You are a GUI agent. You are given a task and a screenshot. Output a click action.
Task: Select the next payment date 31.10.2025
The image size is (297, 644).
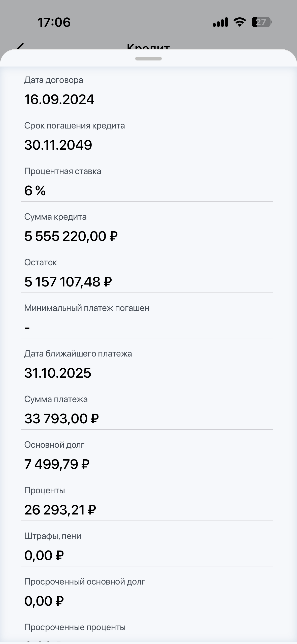(58, 373)
